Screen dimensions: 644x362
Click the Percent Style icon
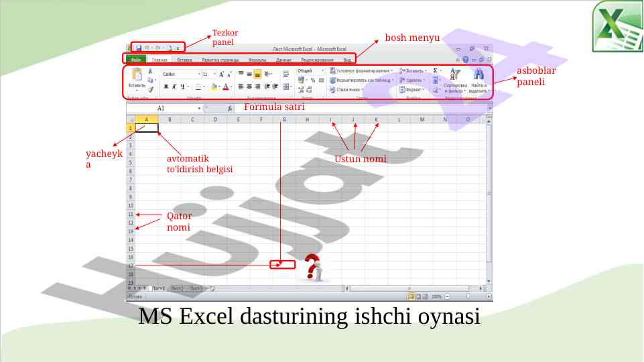tap(313, 80)
